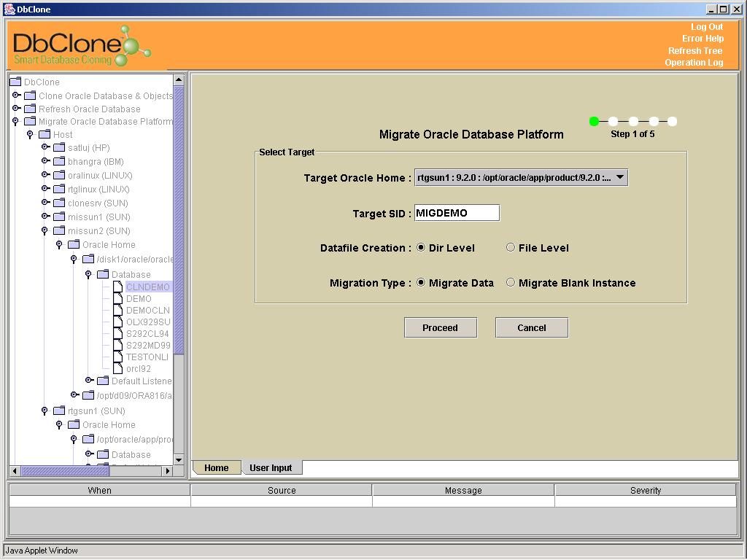Switch to the User Input tab

pyautogui.click(x=271, y=467)
